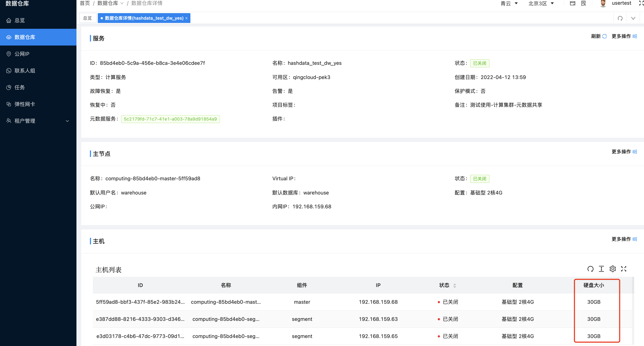The width and height of the screenshot is (644, 346).
Task: Open column settings gear in host list
Action: coord(613,269)
